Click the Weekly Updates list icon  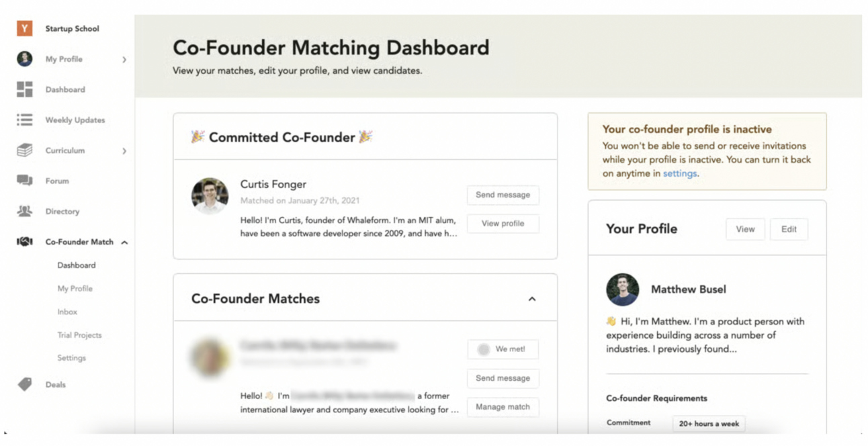click(24, 120)
